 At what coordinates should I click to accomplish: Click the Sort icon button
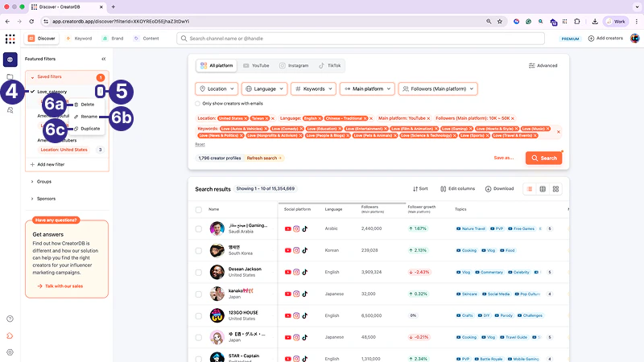click(x=420, y=189)
